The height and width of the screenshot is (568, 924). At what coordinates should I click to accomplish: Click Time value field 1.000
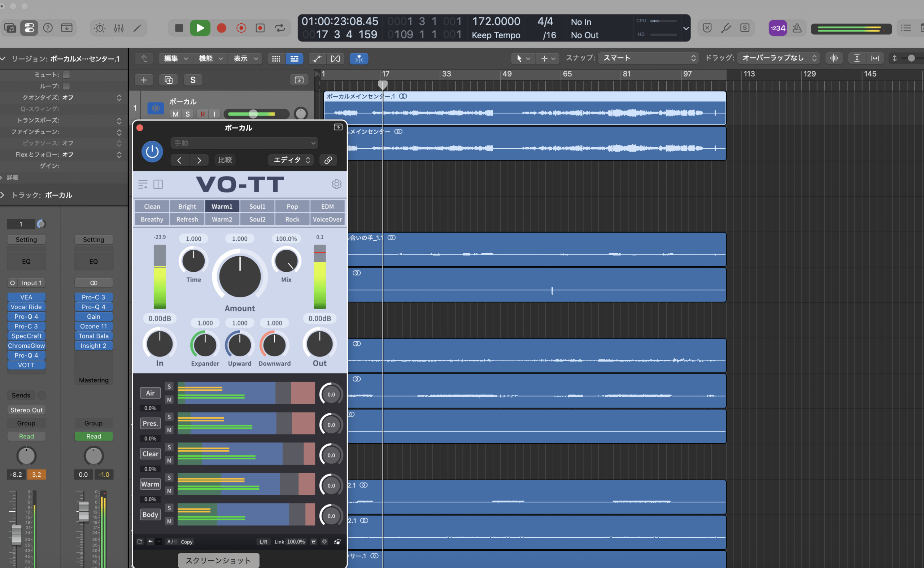pos(193,239)
